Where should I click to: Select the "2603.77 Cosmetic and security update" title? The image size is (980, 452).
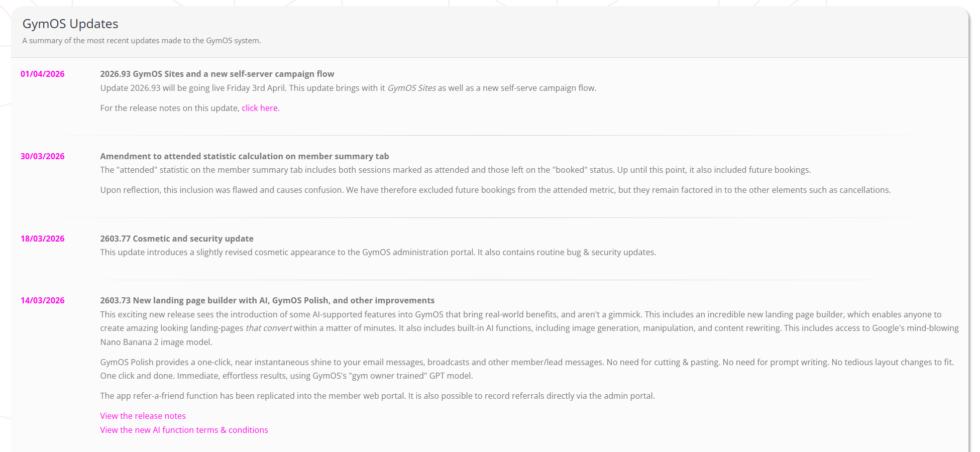(176, 239)
